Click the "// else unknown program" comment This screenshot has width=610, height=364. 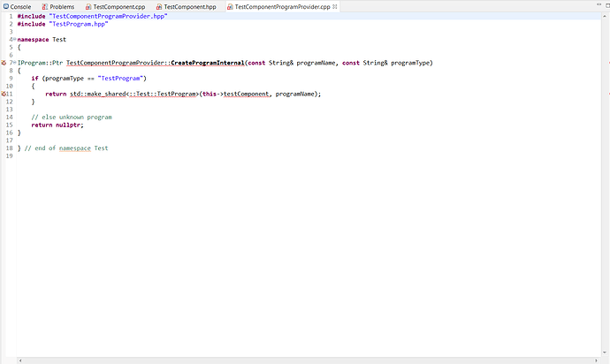pos(72,118)
